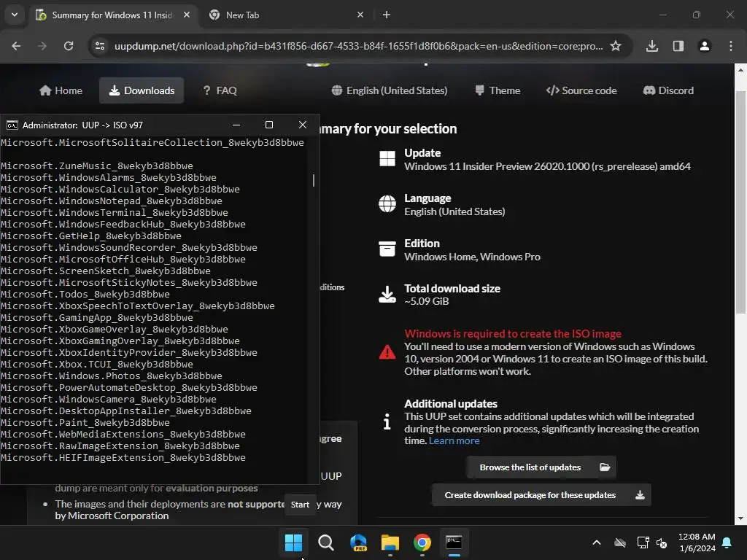This screenshot has height=560, width=747.
Task: Create download package for these updates
Action: coord(541,495)
